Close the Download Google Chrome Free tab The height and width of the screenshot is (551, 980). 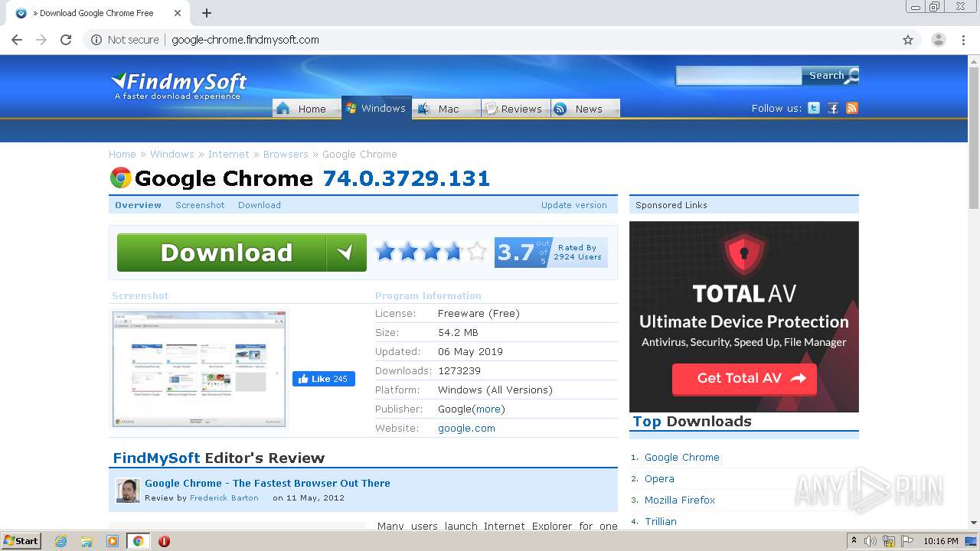[x=178, y=13]
